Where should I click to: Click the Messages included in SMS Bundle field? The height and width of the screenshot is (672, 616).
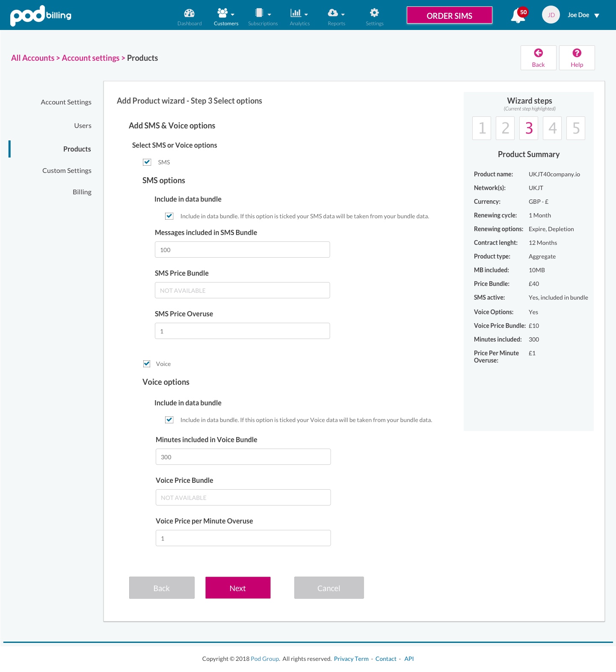coord(242,250)
